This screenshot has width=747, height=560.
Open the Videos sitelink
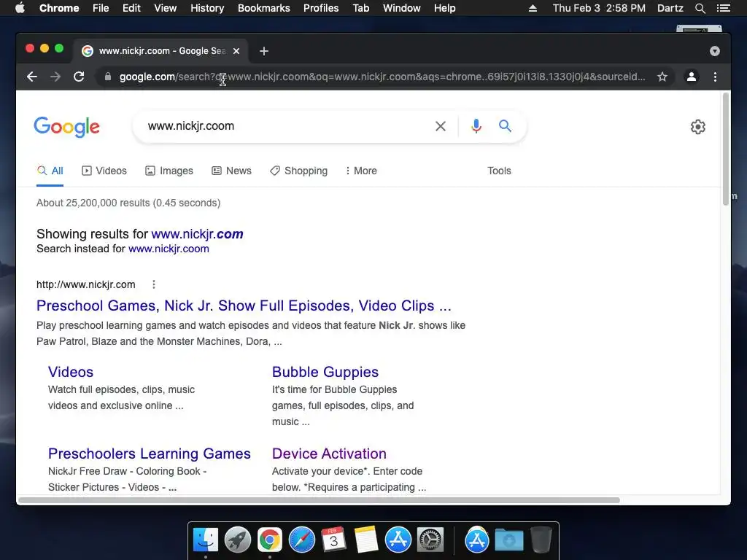(71, 372)
